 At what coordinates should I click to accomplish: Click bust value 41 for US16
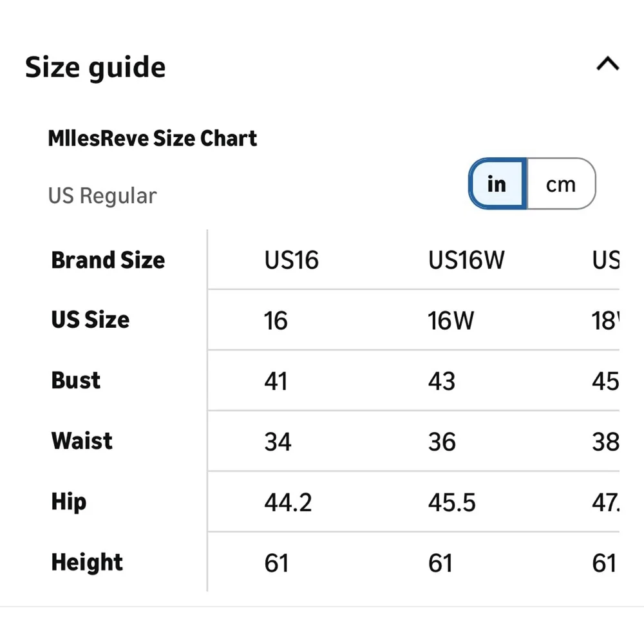pos(276,381)
